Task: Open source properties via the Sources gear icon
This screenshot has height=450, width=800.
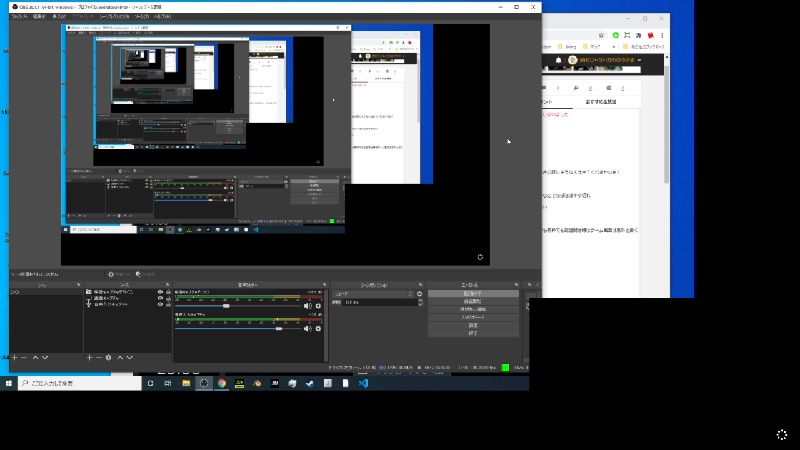Action: pyautogui.click(x=108, y=357)
